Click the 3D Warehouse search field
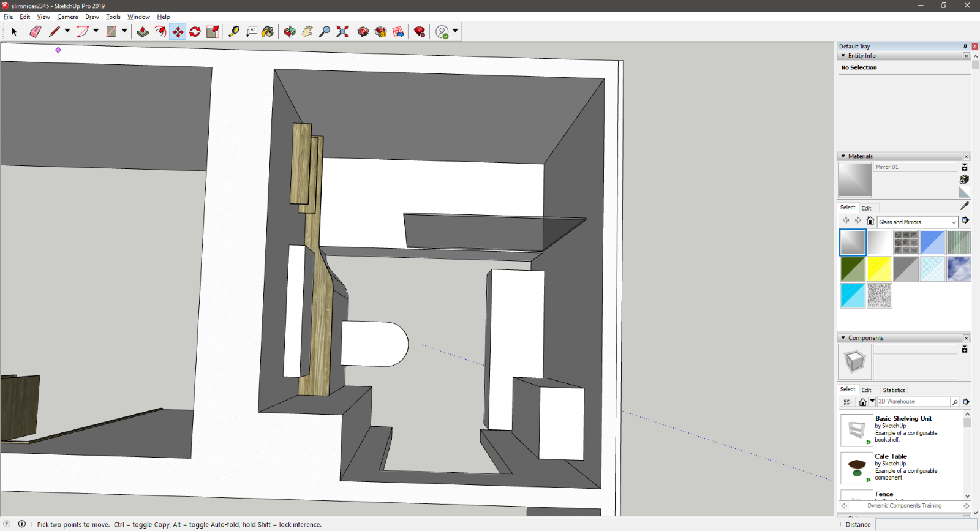Image resolution: width=980 pixels, height=531 pixels. pyautogui.click(x=913, y=402)
